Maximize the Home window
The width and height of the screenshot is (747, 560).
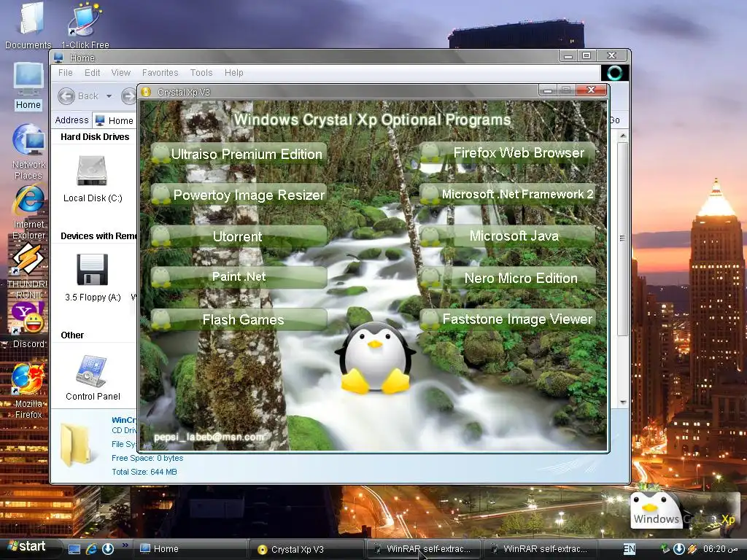(587, 55)
